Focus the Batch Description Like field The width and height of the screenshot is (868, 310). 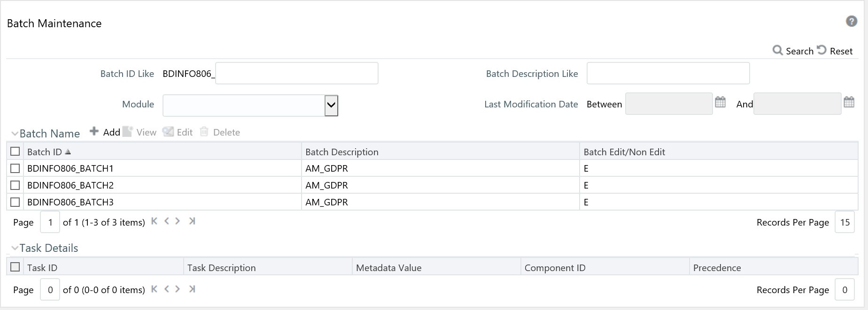coord(667,74)
